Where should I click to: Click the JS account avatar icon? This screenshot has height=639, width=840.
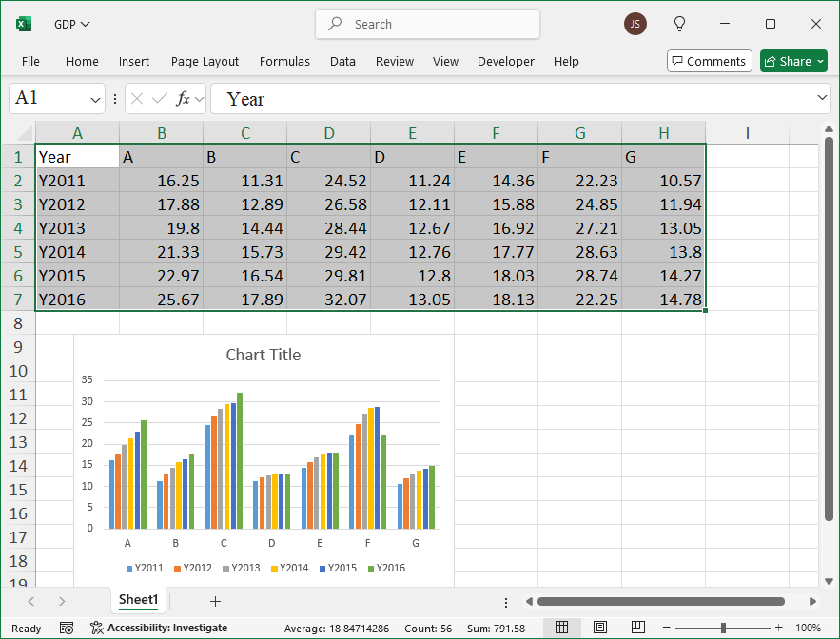(635, 24)
